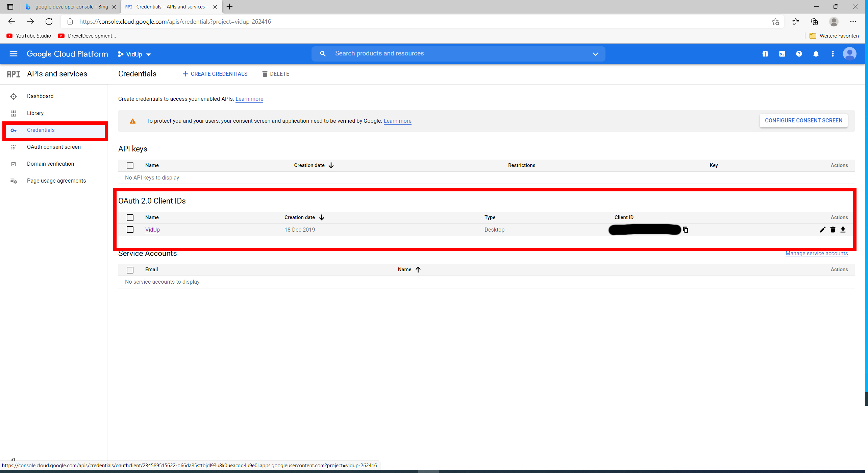Image resolution: width=868 pixels, height=473 pixels.
Task: Click the gift free trial icon
Action: [765, 54]
